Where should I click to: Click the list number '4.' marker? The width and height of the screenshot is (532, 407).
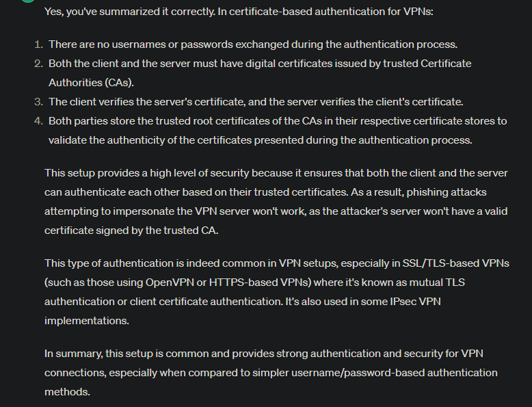(39, 121)
